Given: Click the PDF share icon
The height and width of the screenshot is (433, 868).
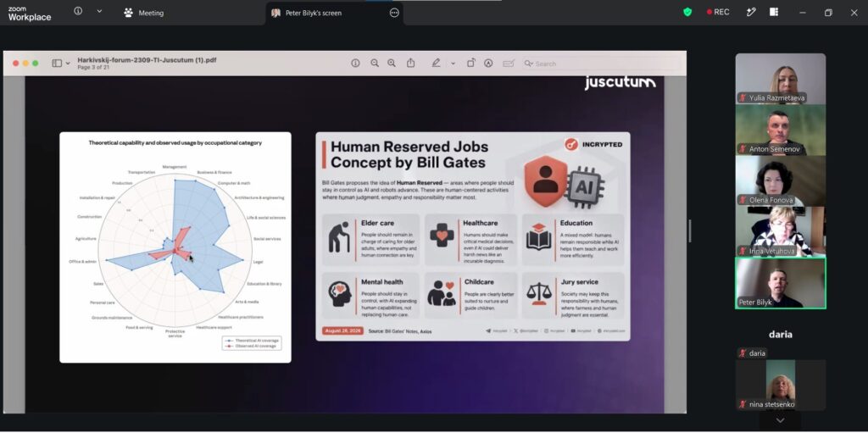Looking at the screenshot, I should pyautogui.click(x=411, y=63).
